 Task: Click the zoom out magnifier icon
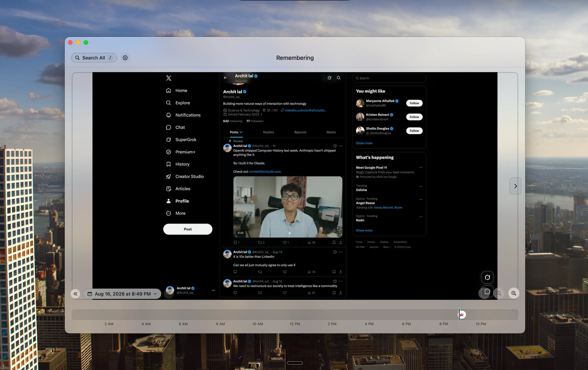(x=499, y=293)
